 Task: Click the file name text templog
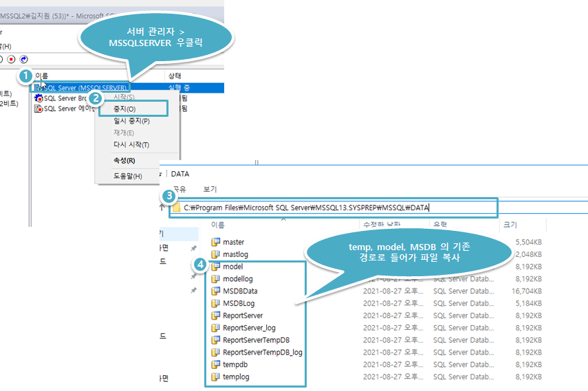point(236,377)
